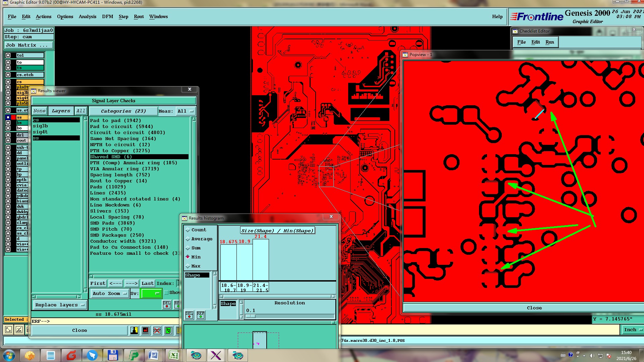Open the Rout menu
This screenshot has width=644, height=362.
point(139,16)
